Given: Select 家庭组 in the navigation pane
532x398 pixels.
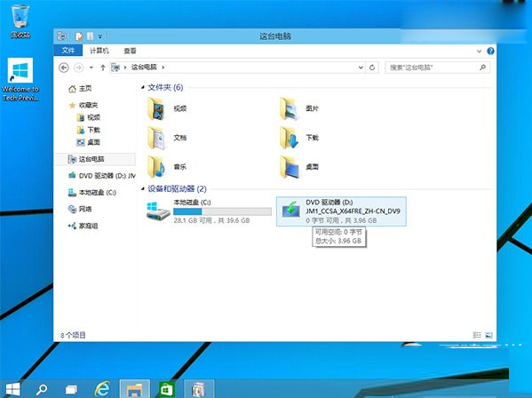Looking at the screenshot, I should pyautogui.click(x=83, y=226).
